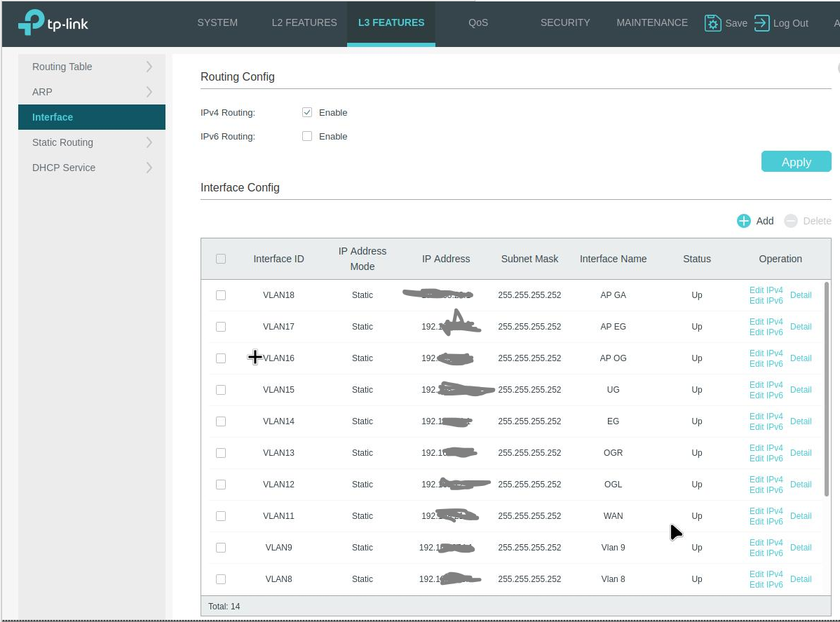The width and height of the screenshot is (840, 622).
Task: Select Interface in the sidebar
Action: point(92,117)
